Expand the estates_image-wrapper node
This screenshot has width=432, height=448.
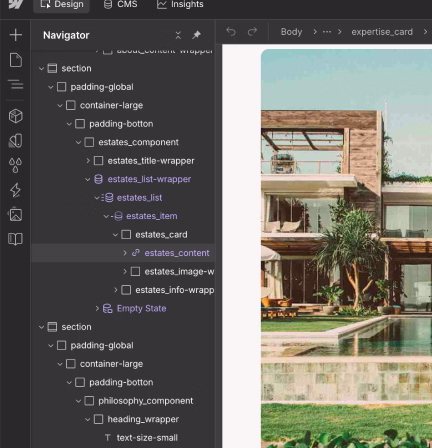[x=125, y=271]
